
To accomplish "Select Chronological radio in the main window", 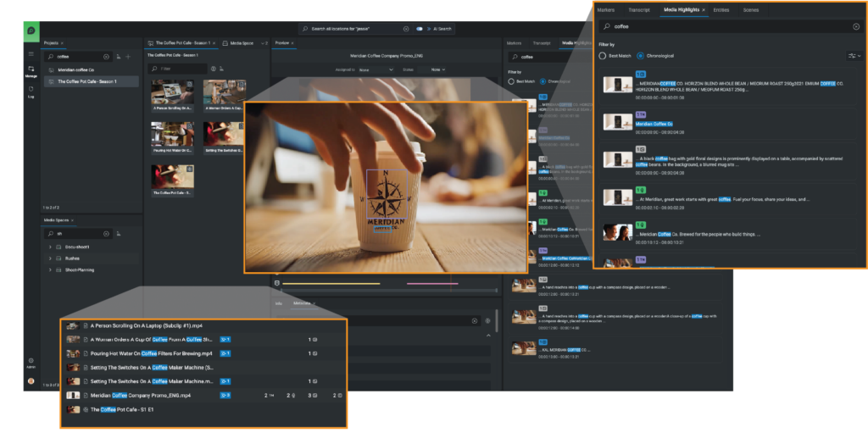I will (542, 81).
